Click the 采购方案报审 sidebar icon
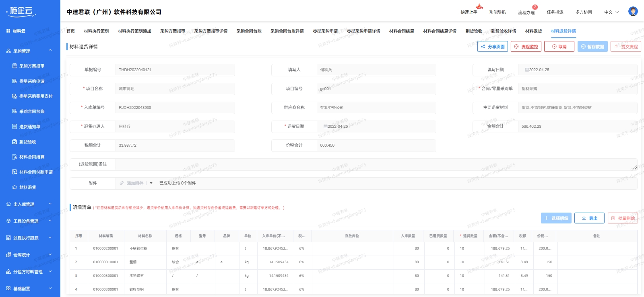Image resolution: width=644 pixels, height=297 pixels. [x=14, y=66]
